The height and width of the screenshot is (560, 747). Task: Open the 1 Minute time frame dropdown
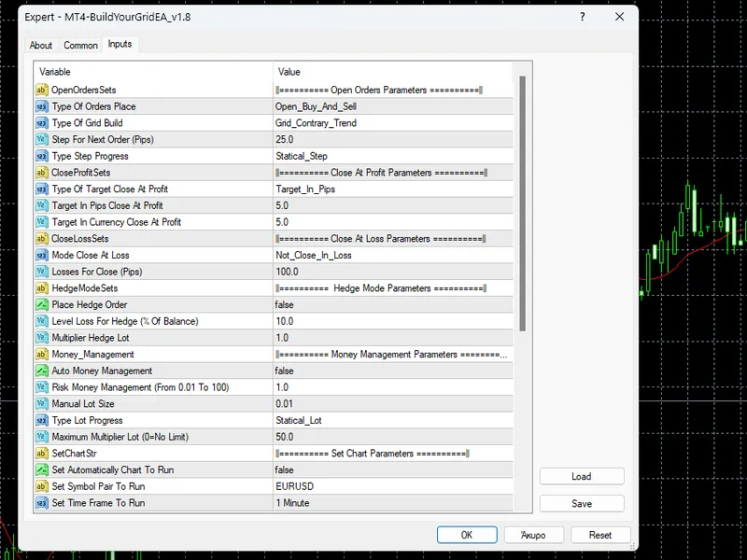(393, 503)
